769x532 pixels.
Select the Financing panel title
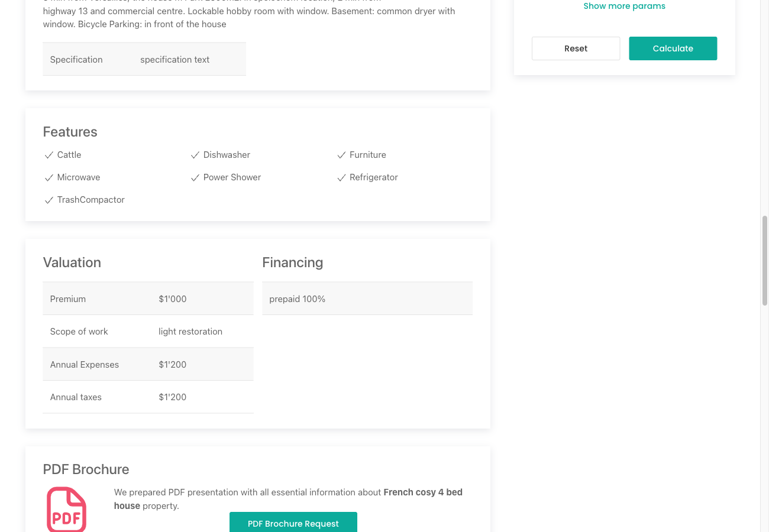tap(292, 262)
